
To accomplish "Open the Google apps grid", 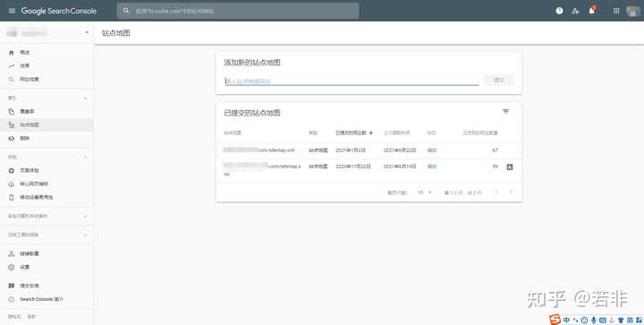I will click(616, 11).
